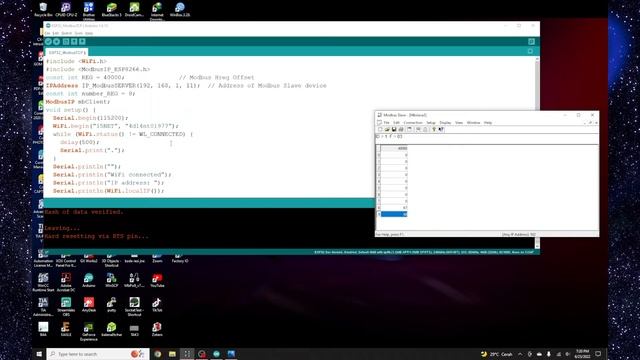Click Save disk icon in Modbus Slave toolbar

394,129
